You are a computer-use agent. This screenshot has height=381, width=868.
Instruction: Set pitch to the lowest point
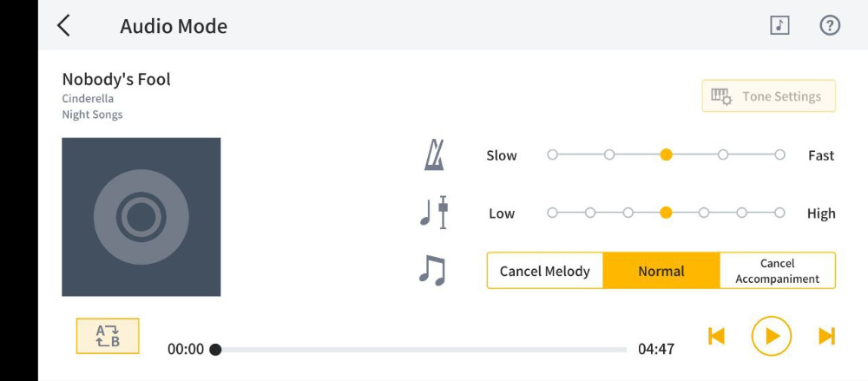pos(552,213)
